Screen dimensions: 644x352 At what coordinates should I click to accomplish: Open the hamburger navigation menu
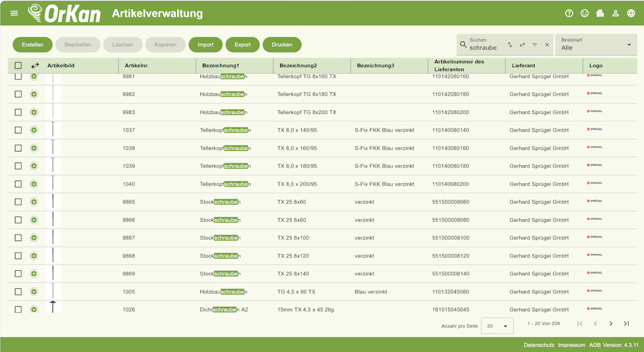coord(14,13)
